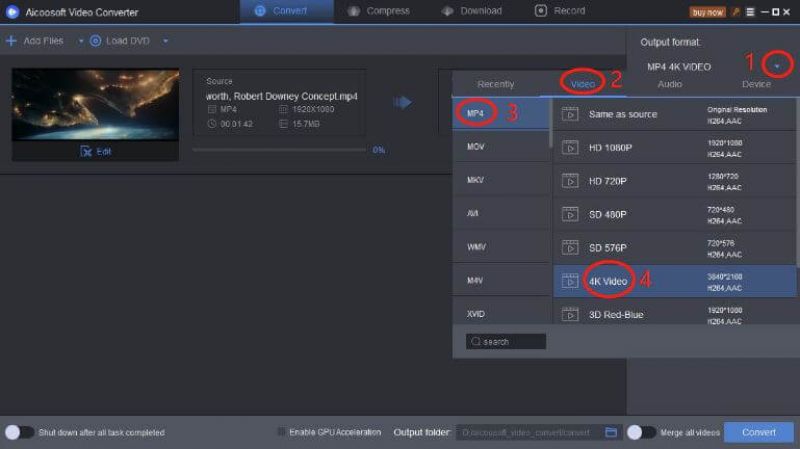Open the Output format dropdown arrow

777,66
